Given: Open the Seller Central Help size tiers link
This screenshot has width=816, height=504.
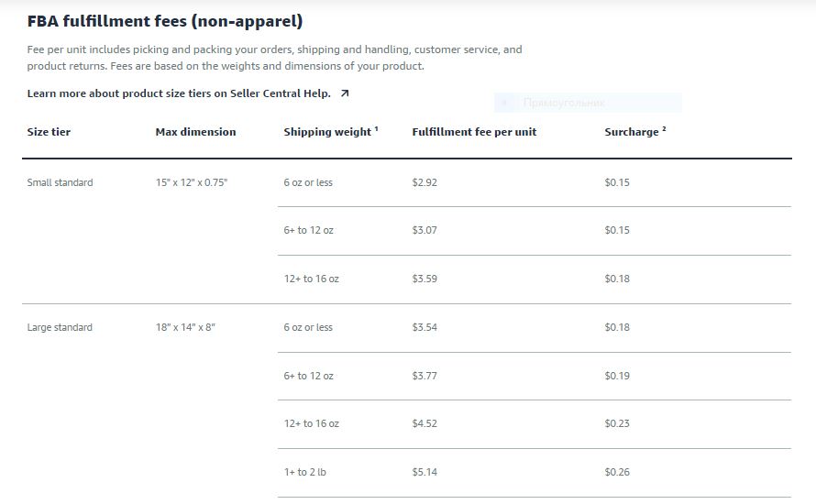Looking at the screenshot, I should 179,93.
